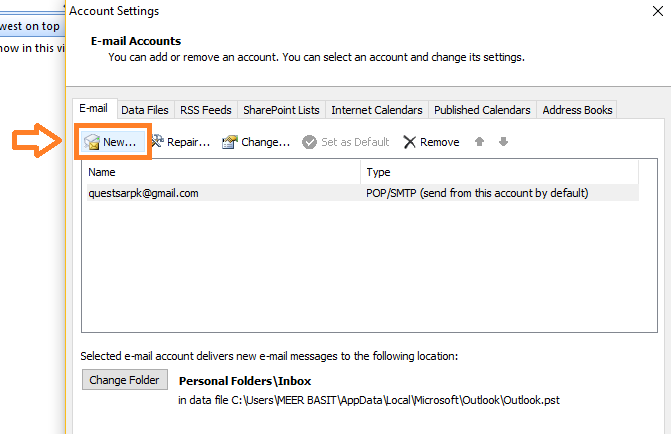
Task: Move account up with the up arrow
Action: click(x=480, y=142)
